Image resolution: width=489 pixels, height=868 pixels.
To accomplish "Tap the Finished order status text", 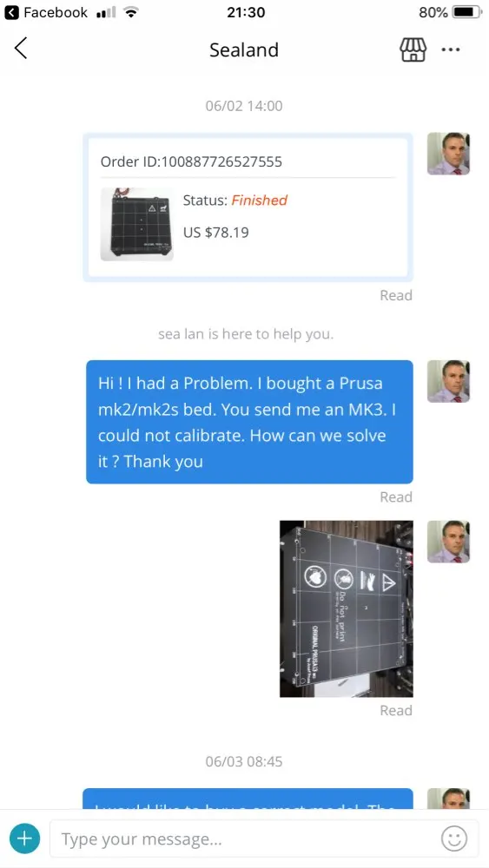I will 259,201.
